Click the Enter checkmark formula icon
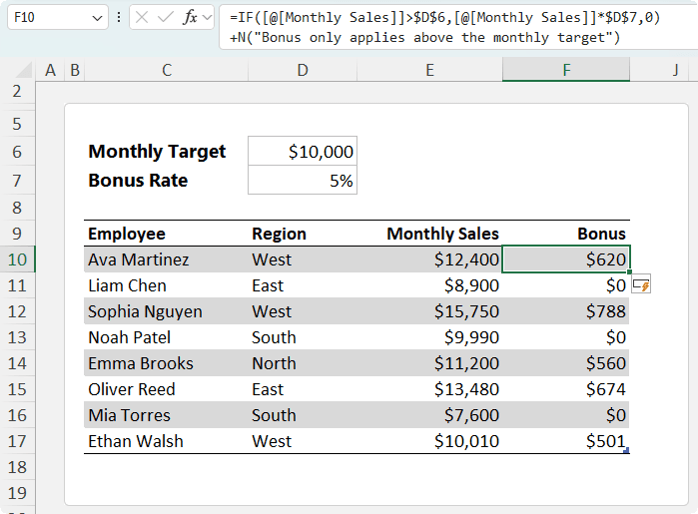 [x=166, y=17]
